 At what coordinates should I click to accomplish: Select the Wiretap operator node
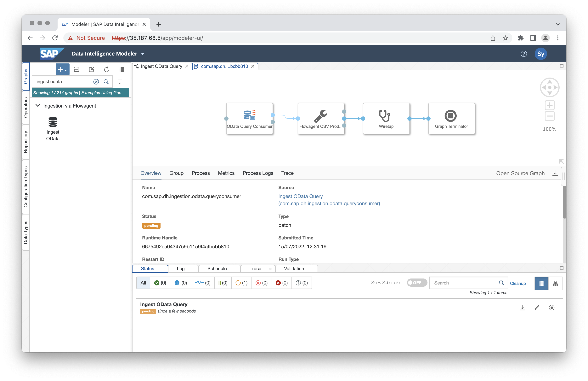pyautogui.click(x=386, y=119)
